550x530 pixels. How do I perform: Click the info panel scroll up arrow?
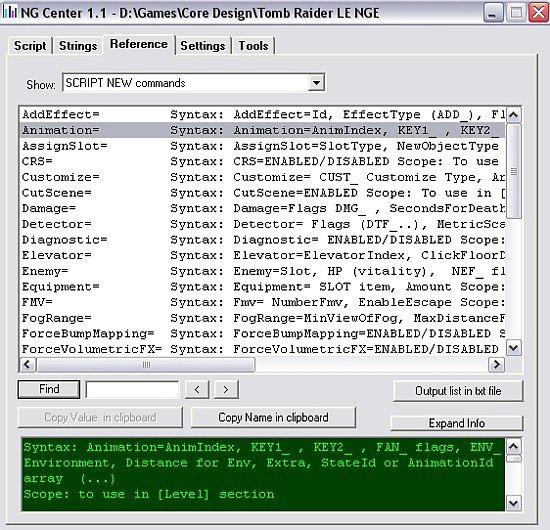514,447
